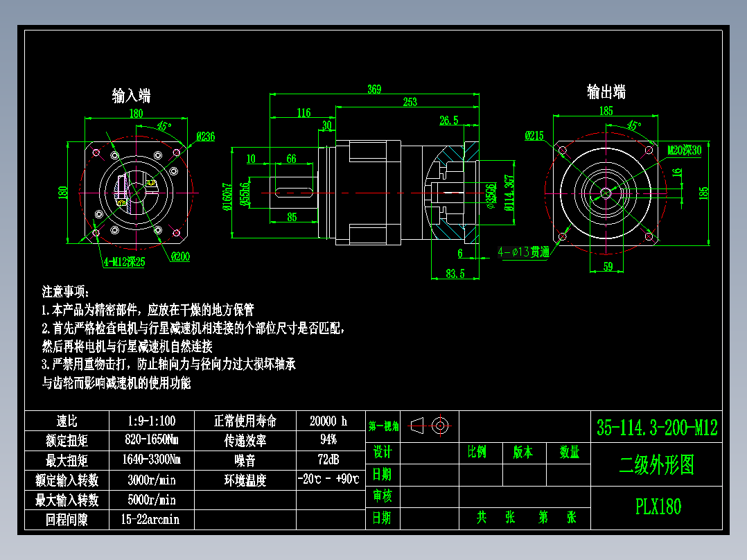Select the Ø236 diameter label
Screen dimensions: 747x560
tap(204, 137)
